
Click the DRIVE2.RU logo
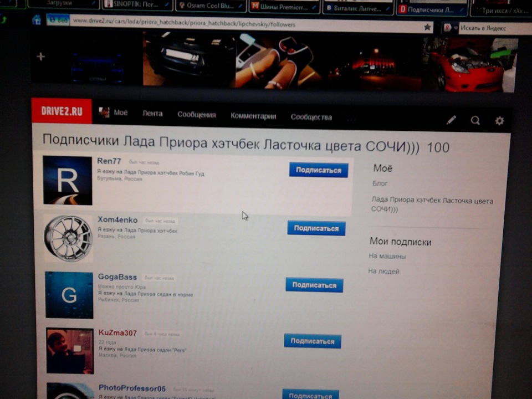62,111
